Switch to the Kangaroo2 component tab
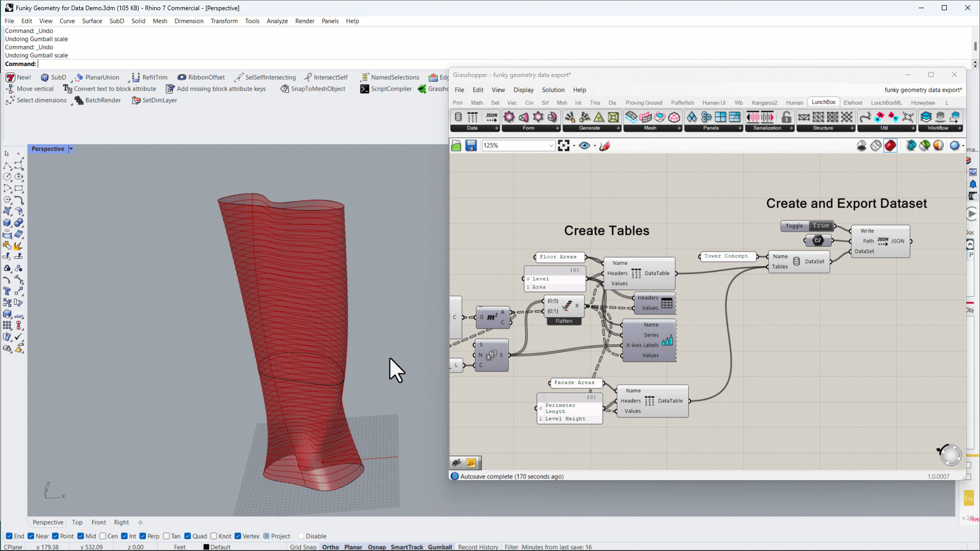This screenshot has height=551, width=980. 764,103
